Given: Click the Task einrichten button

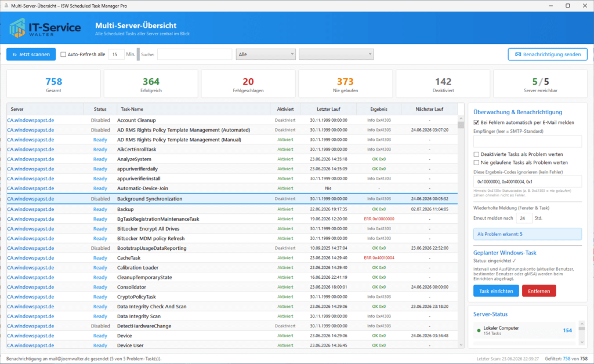Looking at the screenshot, I should 496,291.
